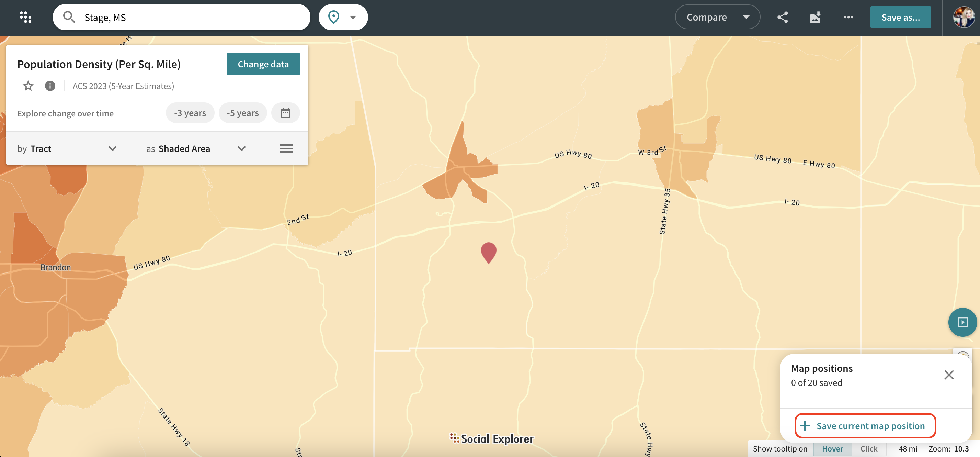
Task: Open the apps grid menu icon
Action: coord(25,17)
